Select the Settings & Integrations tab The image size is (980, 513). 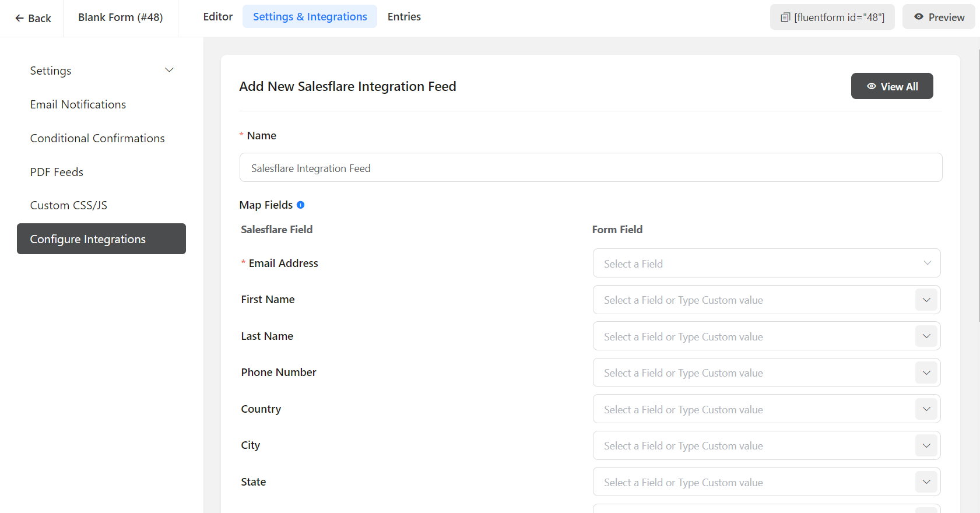(x=310, y=17)
